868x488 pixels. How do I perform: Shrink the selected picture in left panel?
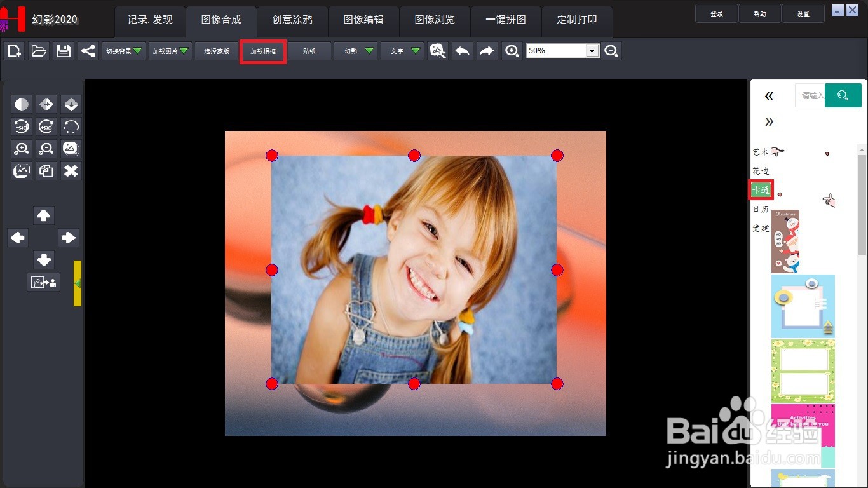(46, 149)
